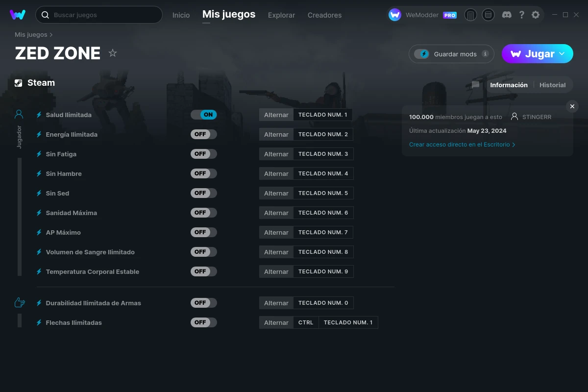Switch to the Historial tab
This screenshot has width=588, height=392.
coord(552,85)
